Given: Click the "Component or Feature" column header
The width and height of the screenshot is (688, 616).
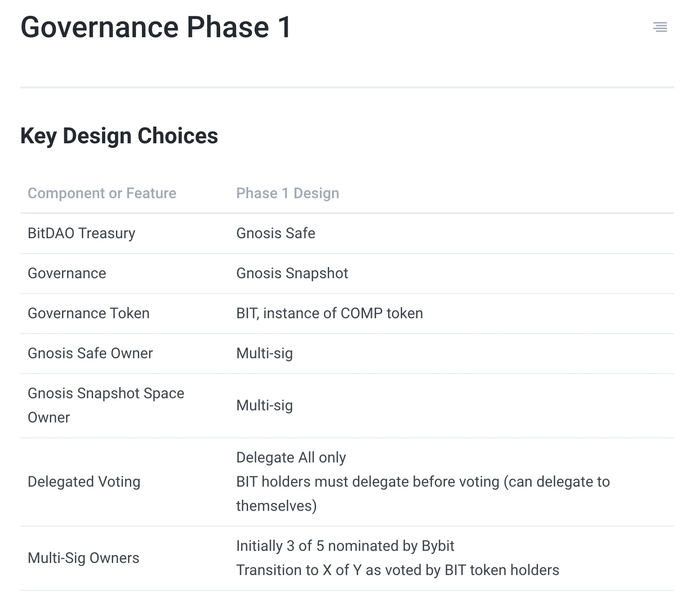Looking at the screenshot, I should (102, 193).
